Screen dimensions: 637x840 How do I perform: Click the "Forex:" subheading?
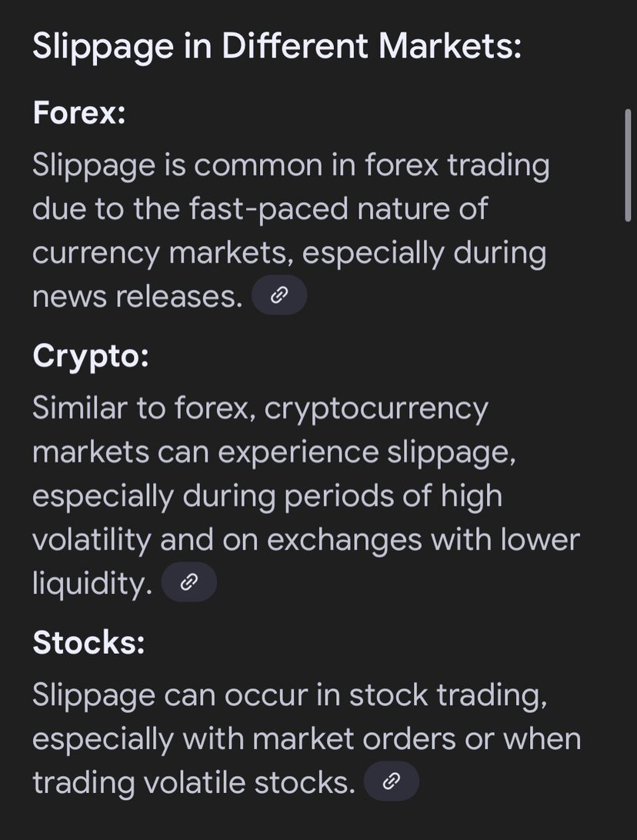click(78, 114)
